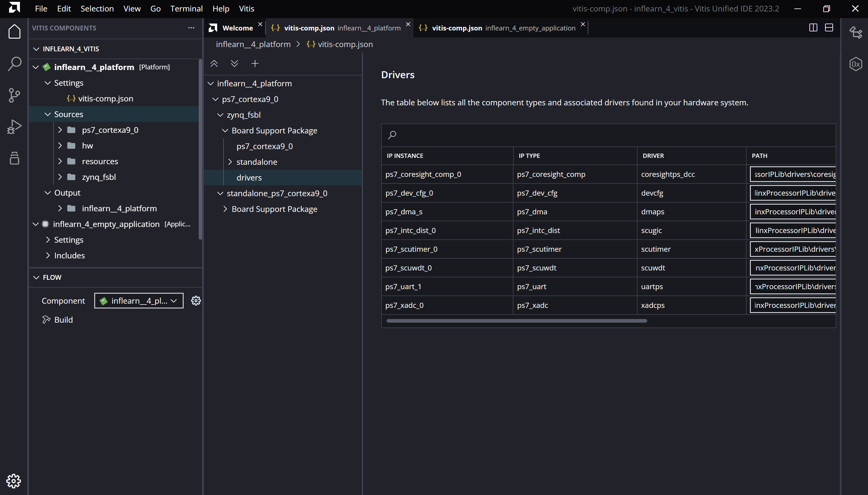
Task: Open the Edit menu
Action: click(64, 8)
